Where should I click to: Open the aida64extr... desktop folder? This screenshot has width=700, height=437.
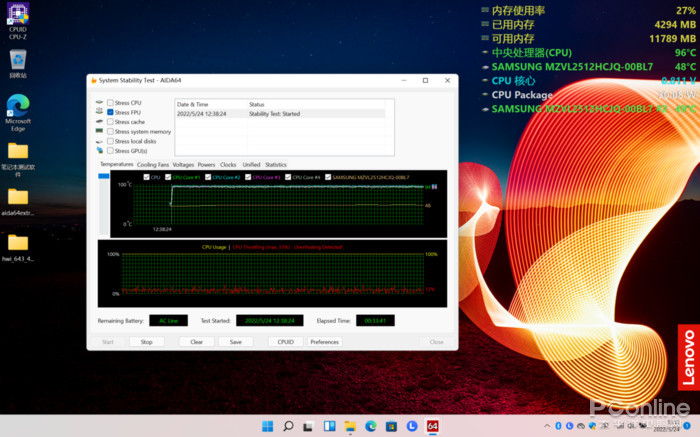point(18,202)
